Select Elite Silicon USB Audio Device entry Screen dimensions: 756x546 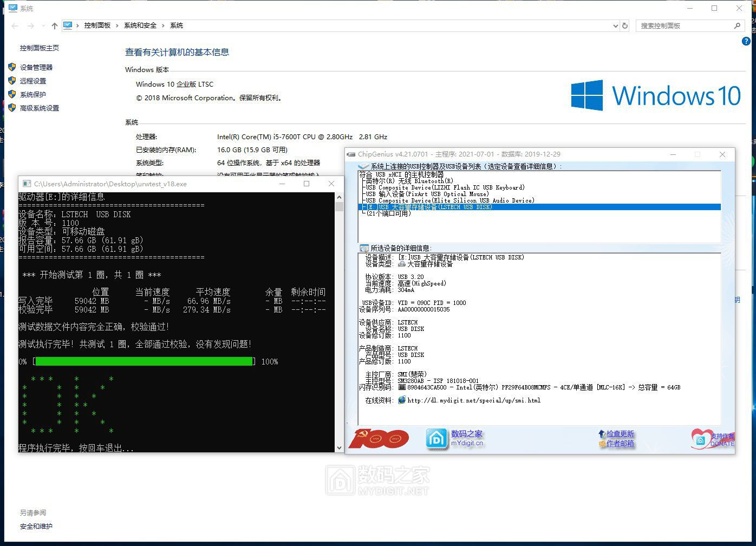pyautogui.click(x=450, y=201)
